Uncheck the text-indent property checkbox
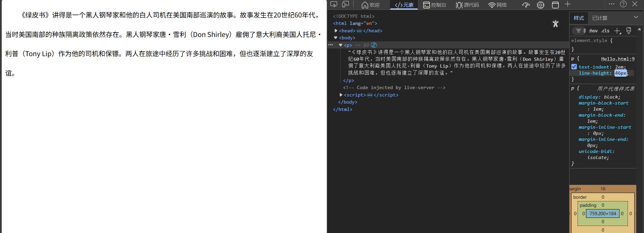 [x=574, y=67]
